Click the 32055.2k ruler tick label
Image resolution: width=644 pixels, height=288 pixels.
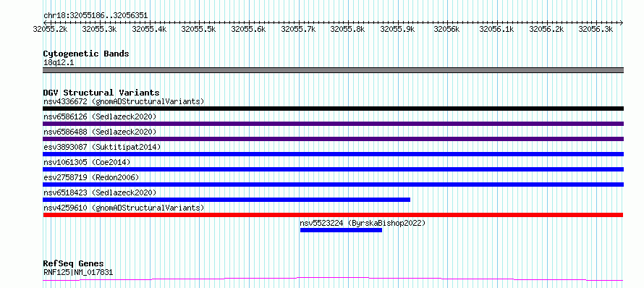pyautogui.click(x=51, y=29)
